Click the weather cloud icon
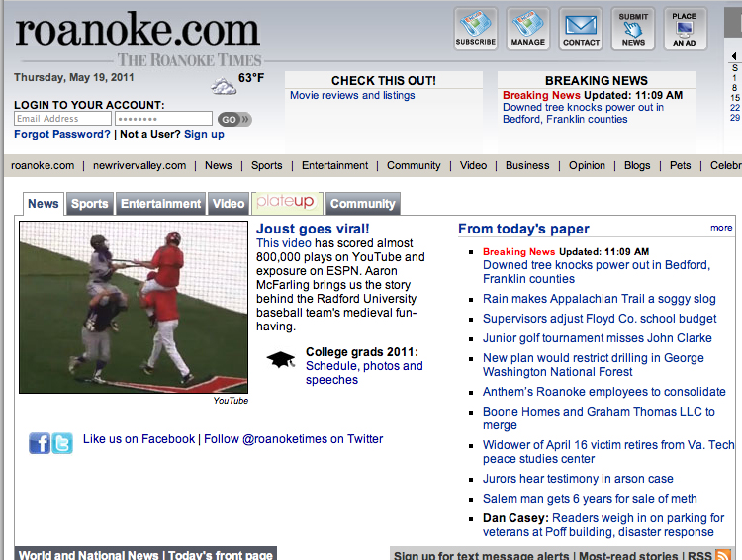 224,86
